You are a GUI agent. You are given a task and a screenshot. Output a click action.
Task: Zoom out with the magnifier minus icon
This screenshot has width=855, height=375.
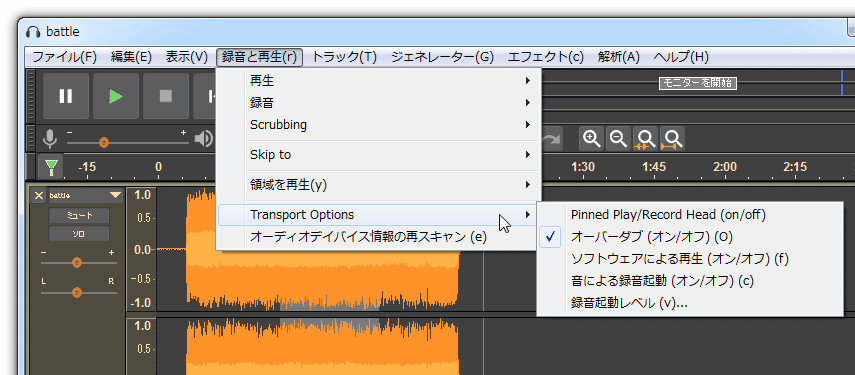coord(618,139)
